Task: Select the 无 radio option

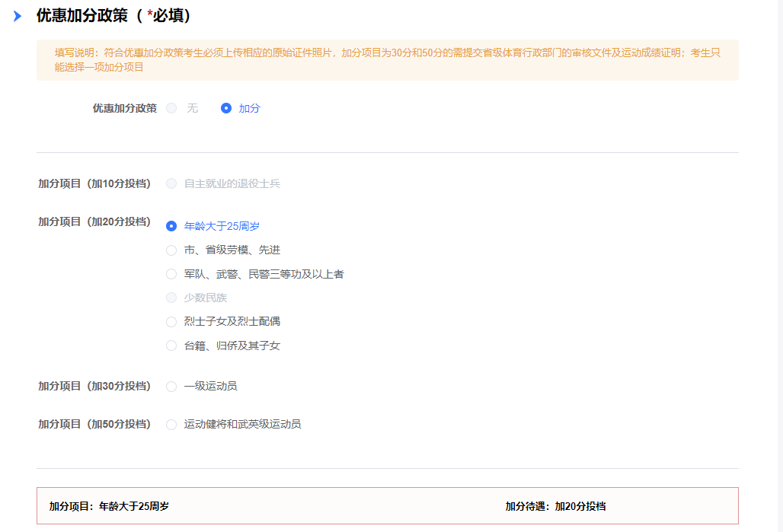Action: point(171,108)
